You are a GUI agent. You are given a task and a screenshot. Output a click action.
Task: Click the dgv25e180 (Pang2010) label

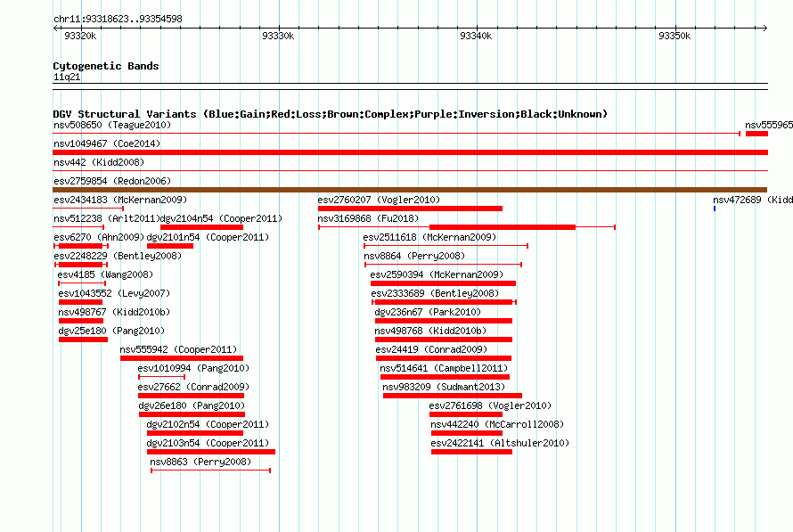(111, 331)
